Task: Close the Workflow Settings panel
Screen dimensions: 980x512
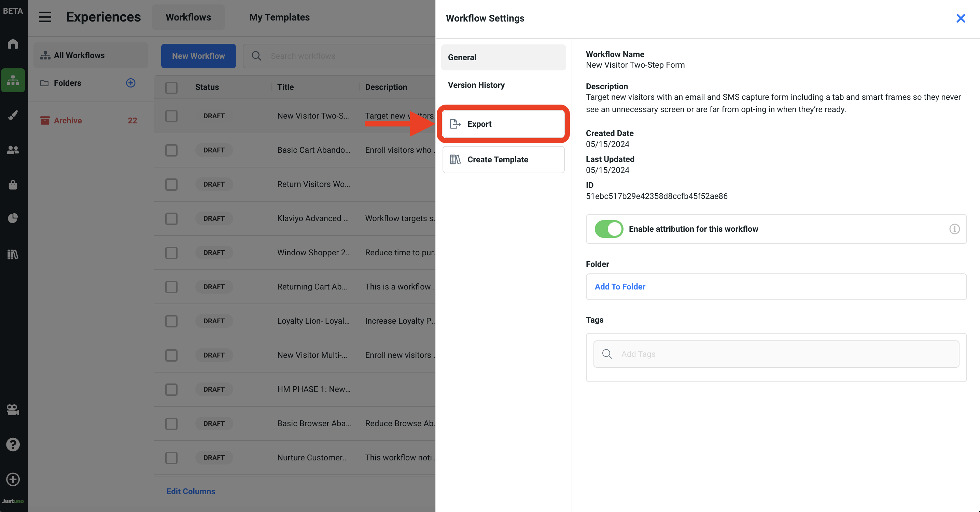Action: (x=960, y=18)
